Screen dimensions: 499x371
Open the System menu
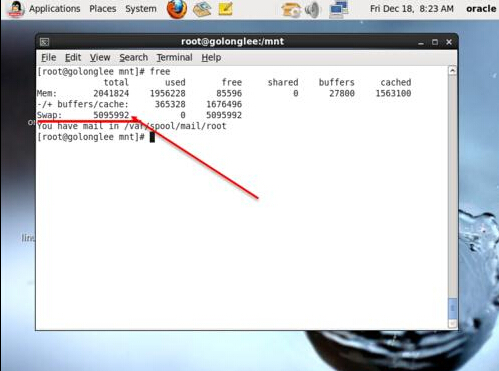click(141, 9)
